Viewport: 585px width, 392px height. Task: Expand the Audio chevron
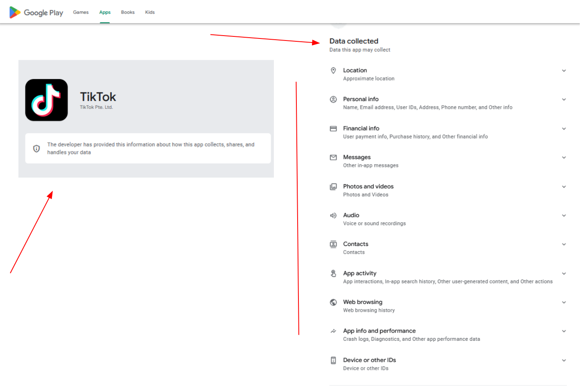point(564,216)
